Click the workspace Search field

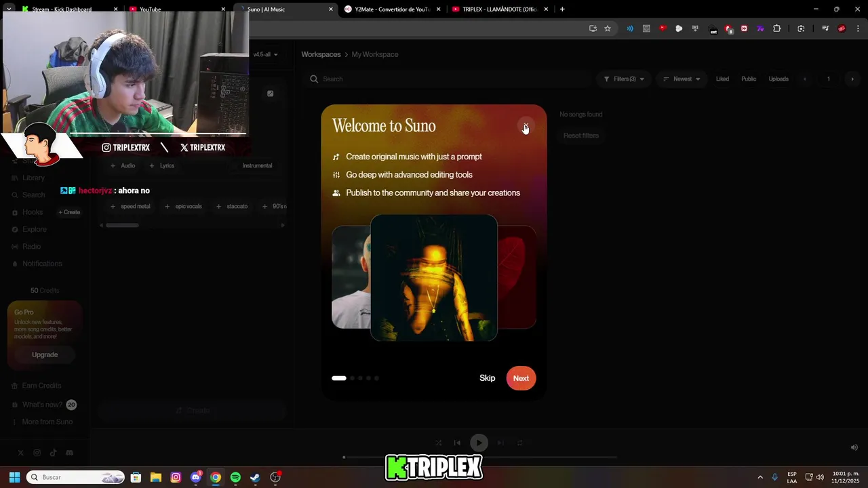pos(448,79)
